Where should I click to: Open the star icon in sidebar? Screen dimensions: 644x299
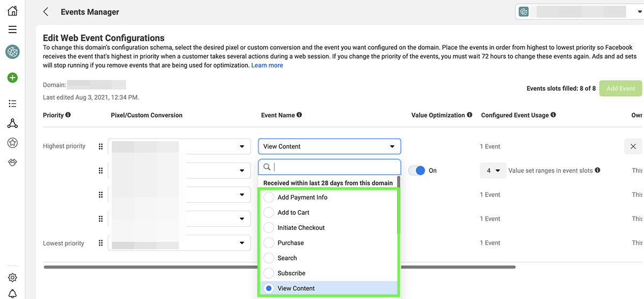pos(12,143)
